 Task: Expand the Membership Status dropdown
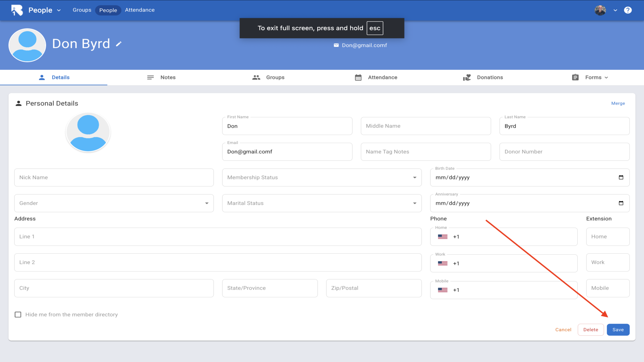[x=415, y=177]
